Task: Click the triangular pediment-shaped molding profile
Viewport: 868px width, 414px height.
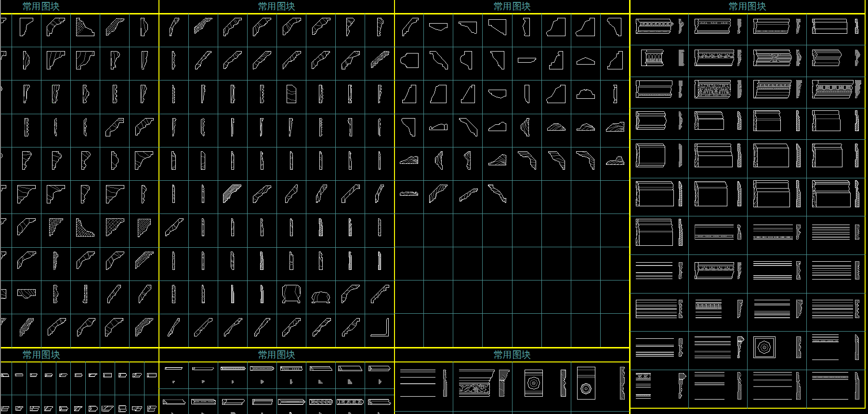Action: click(x=585, y=61)
